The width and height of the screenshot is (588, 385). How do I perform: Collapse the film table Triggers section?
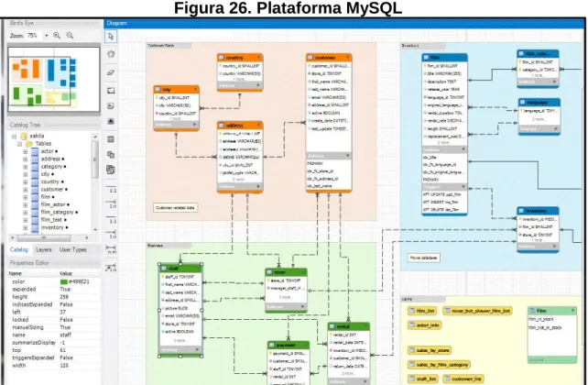[x=463, y=186]
